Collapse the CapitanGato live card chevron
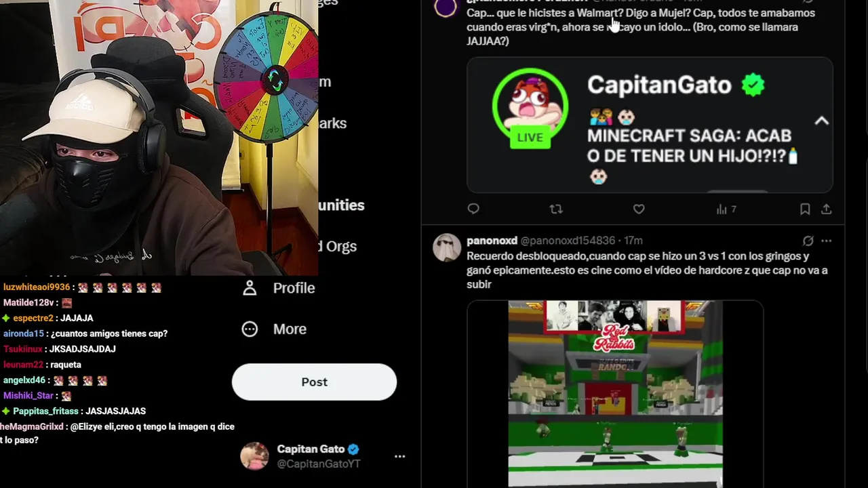This screenshot has height=488, width=868. [821, 121]
